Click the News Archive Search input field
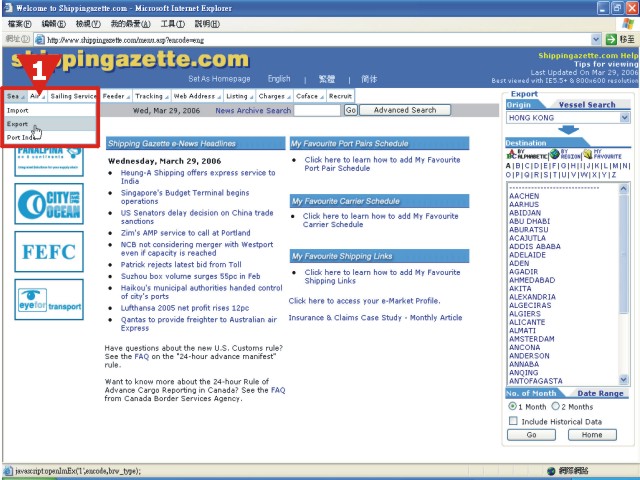 (x=317, y=110)
